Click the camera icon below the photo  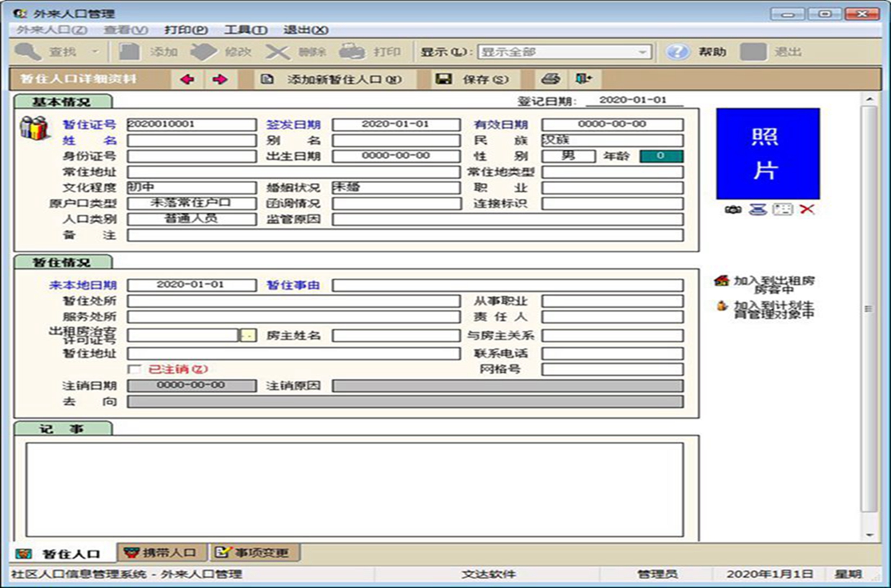click(x=732, y=209)
